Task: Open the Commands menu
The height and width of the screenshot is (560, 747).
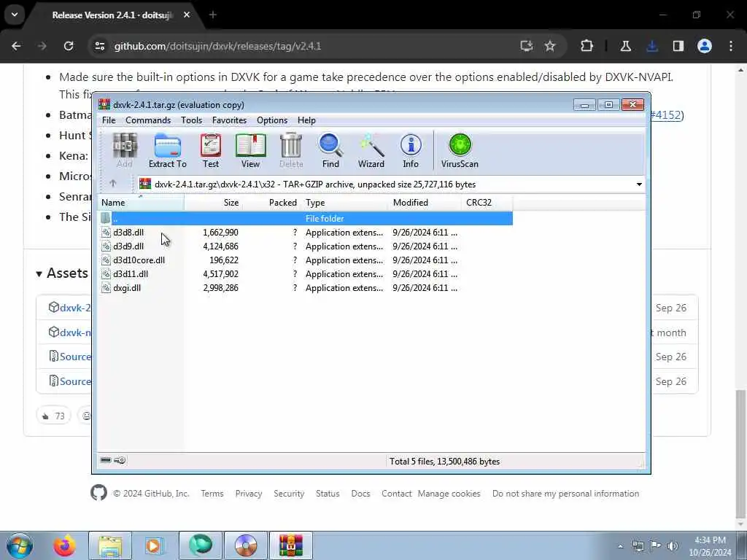Action: pyautogui.click(x=148, y=120)
